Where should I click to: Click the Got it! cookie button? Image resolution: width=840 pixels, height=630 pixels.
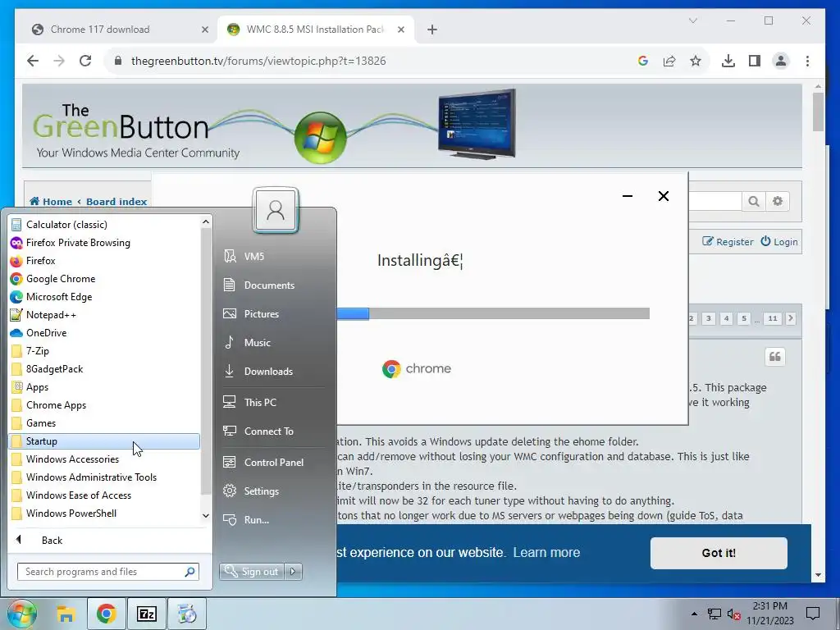pyautogui.click(x=719, y=553)
